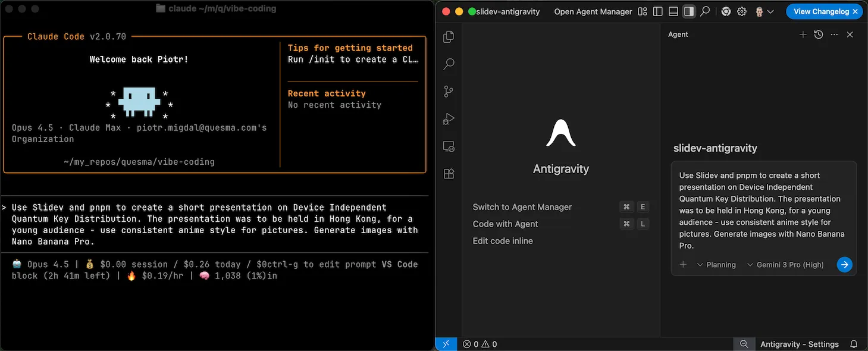Open the Extensions view
The width and height of the screenshot is (868, 351).
pyautogui.click(x=449, y=174)
